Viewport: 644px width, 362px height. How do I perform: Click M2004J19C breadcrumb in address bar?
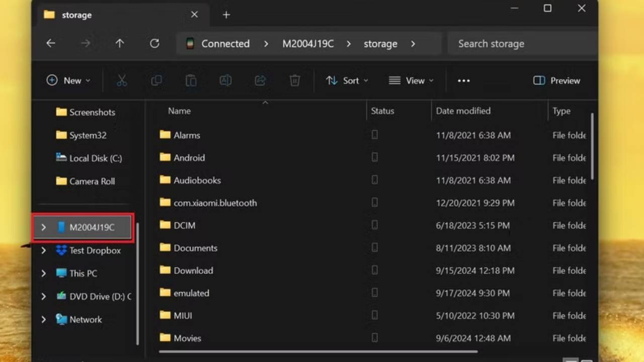click(x=308, y=44)
